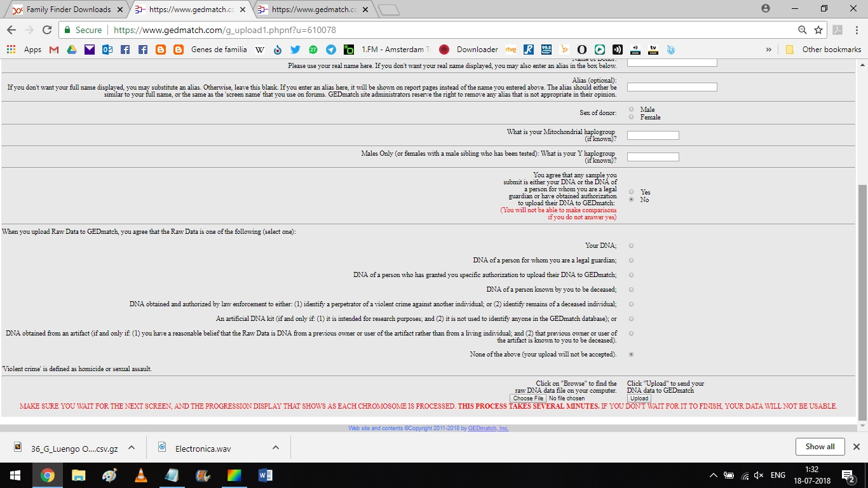
Task: Click the browser address bar URL
Action: 224,30
